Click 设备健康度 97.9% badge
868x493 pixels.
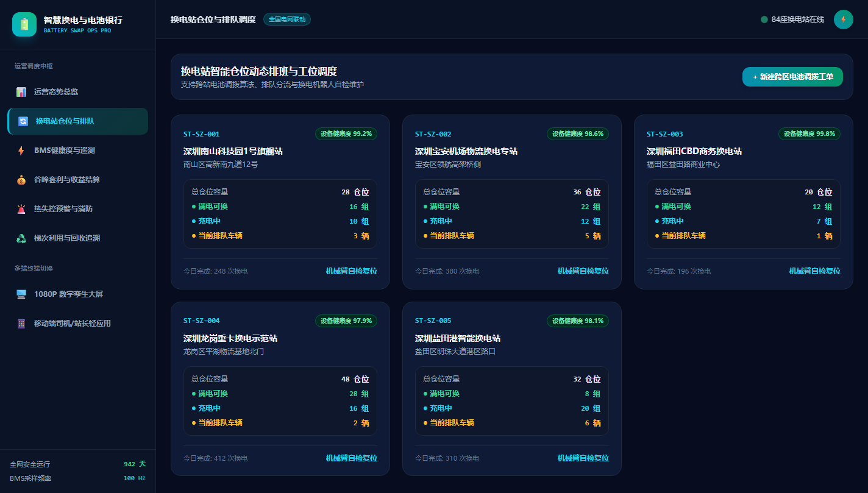pyautogui.click(x=346, y=321)
